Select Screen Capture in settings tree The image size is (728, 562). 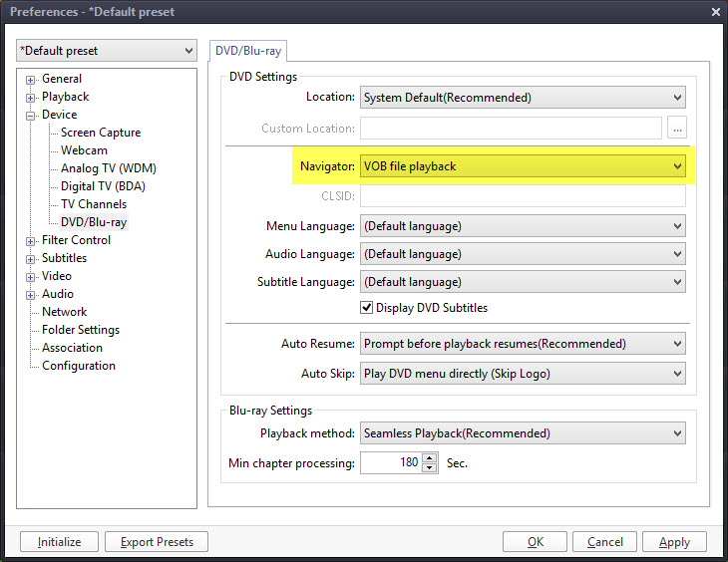click(x=101, y=133)
